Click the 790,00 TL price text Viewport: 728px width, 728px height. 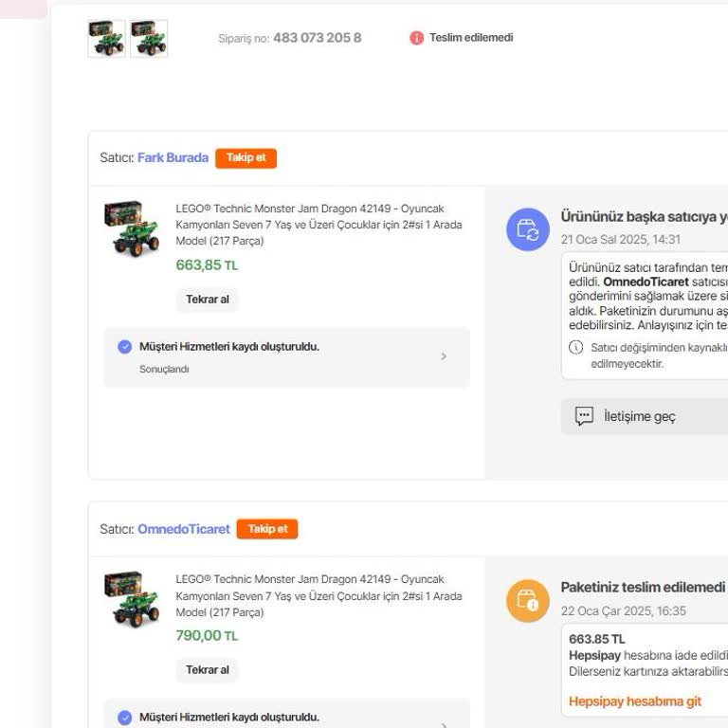[207, 636]
